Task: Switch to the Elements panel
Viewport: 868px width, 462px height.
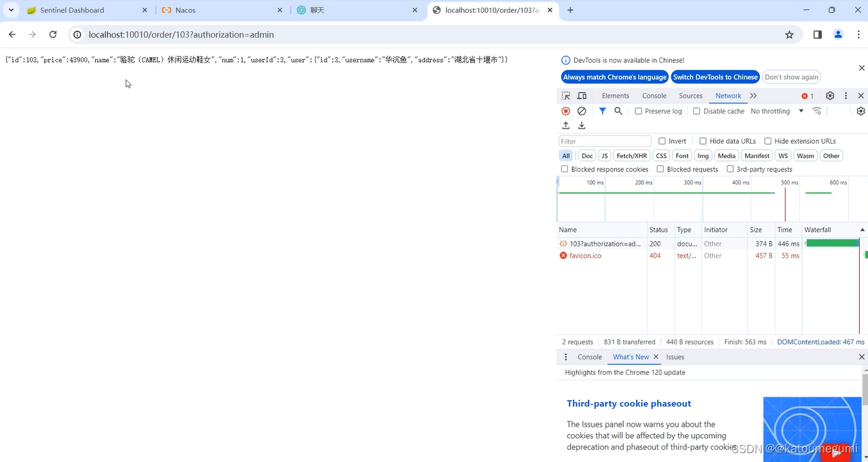Action: coord(616,96)
